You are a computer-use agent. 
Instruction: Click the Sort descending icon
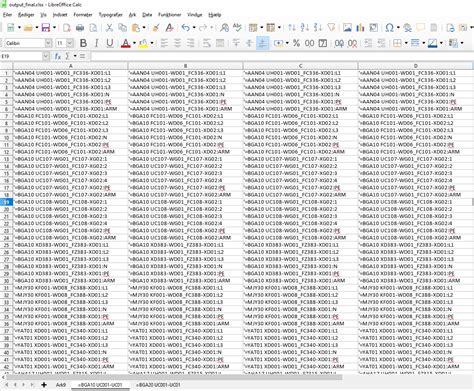click(318, 28)
